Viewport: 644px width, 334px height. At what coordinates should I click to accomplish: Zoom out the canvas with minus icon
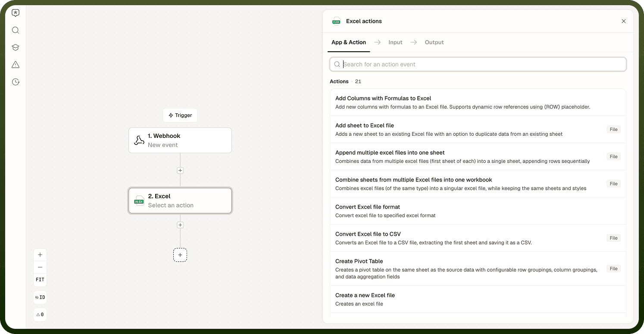40,267
